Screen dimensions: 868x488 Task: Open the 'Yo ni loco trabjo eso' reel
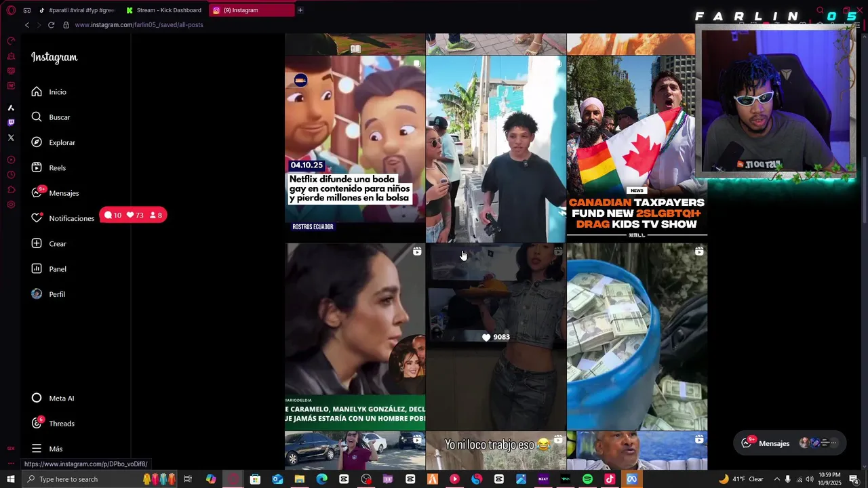[x=496, y=450]
